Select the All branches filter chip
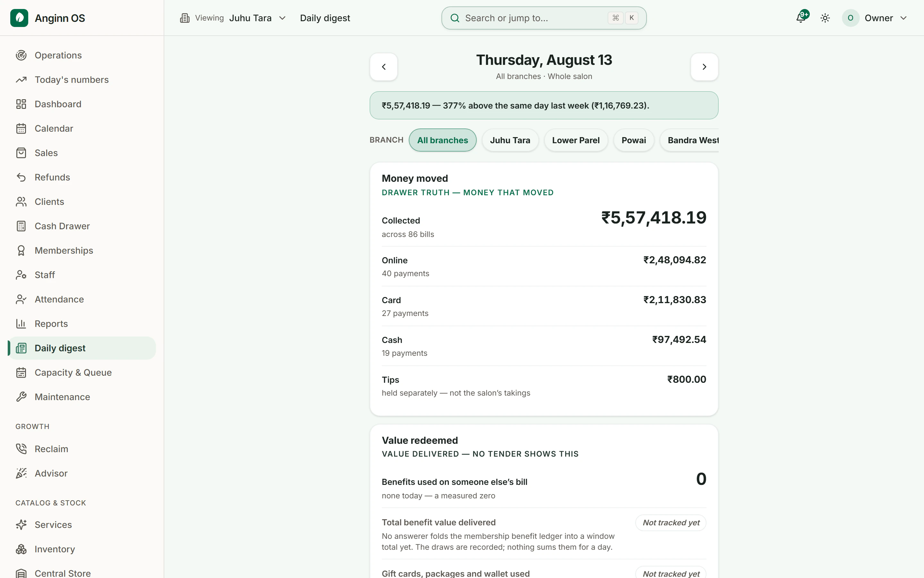Viewport: 924px width, 578px height. point(442,140)
